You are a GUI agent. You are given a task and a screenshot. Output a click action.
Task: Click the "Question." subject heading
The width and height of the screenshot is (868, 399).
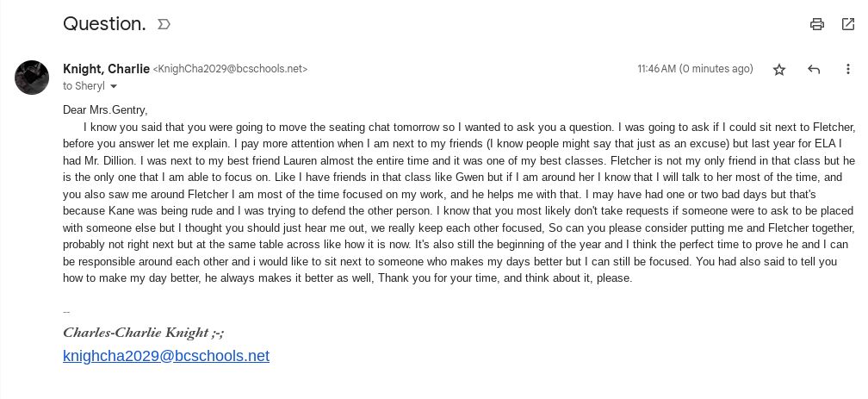point(104,24)
